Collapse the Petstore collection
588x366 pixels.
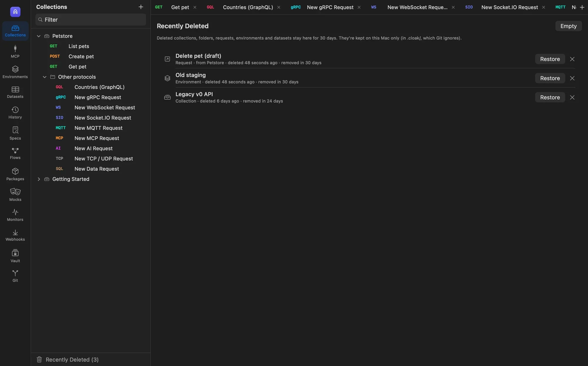39,36
